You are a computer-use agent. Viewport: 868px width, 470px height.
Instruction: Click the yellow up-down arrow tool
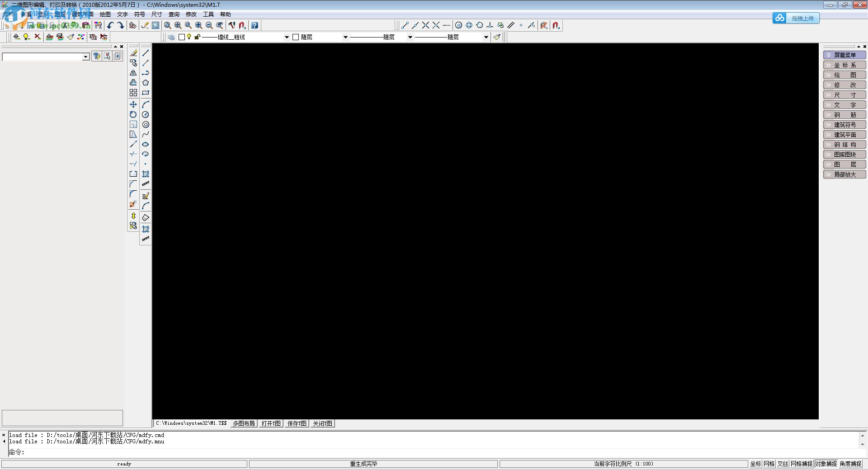(133, 216)
